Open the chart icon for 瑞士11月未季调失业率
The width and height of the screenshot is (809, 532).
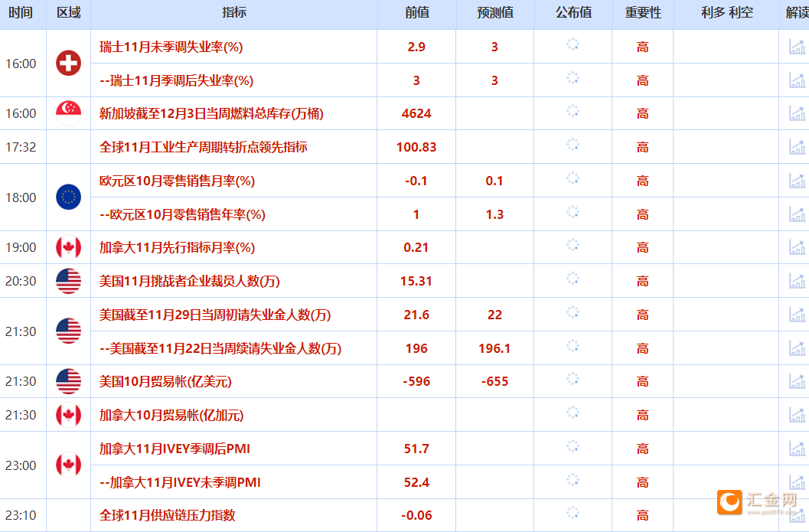(798, 47)
